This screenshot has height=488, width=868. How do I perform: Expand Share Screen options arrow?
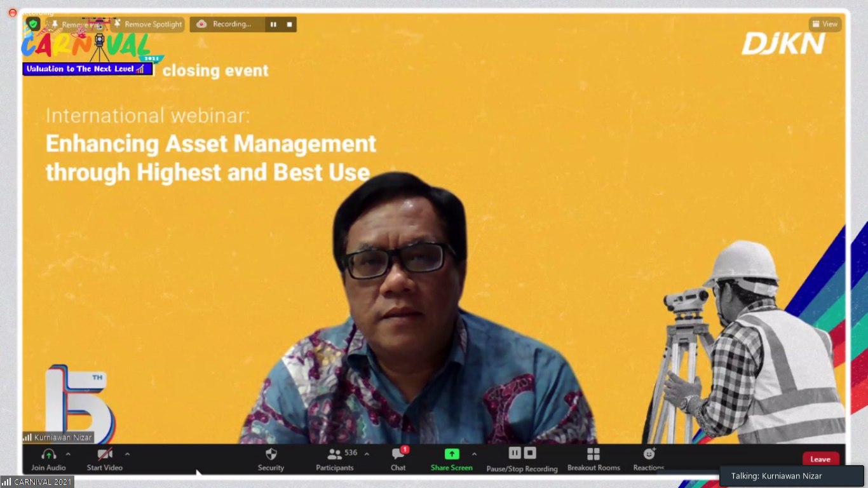pos(474,454)
